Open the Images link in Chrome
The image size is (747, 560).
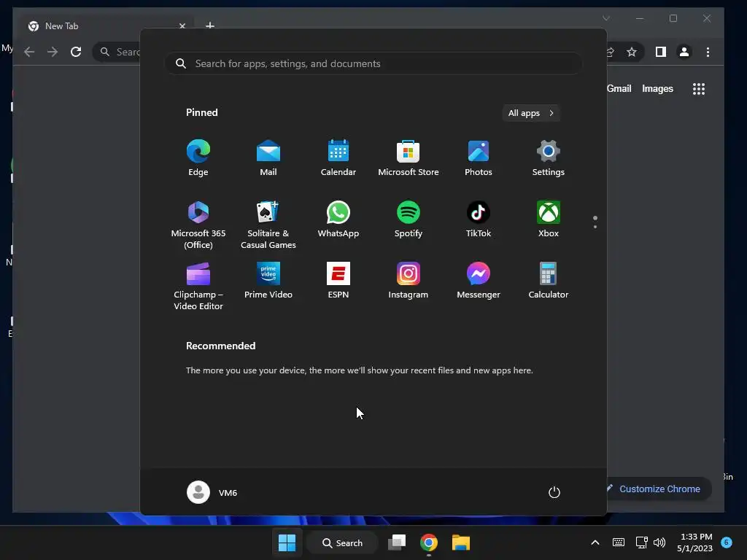(x=657, y=88)
